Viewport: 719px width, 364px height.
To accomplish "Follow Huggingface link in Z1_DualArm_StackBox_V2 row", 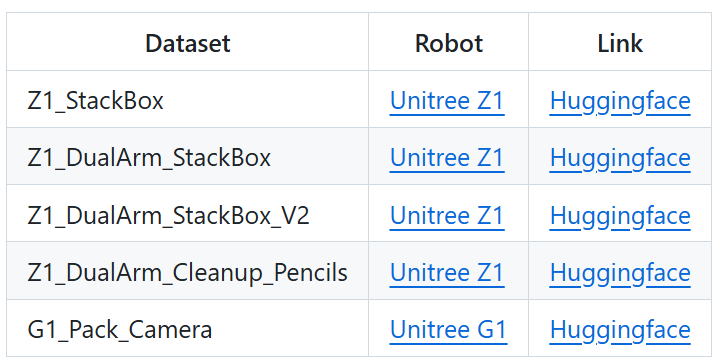I will [x=620, y=215].
